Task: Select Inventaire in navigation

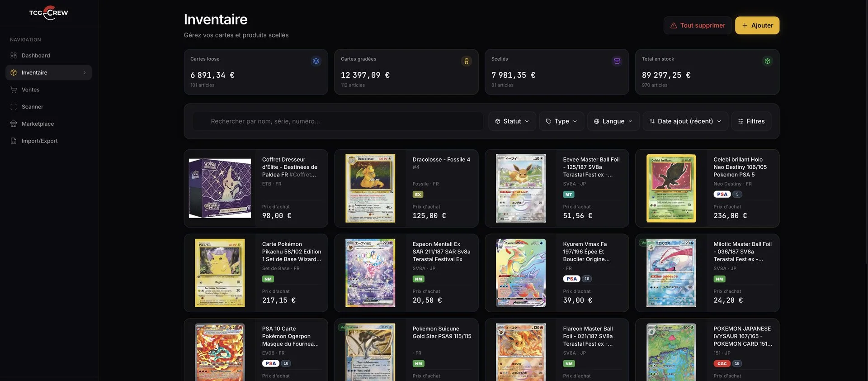Action: click(49, 72)
